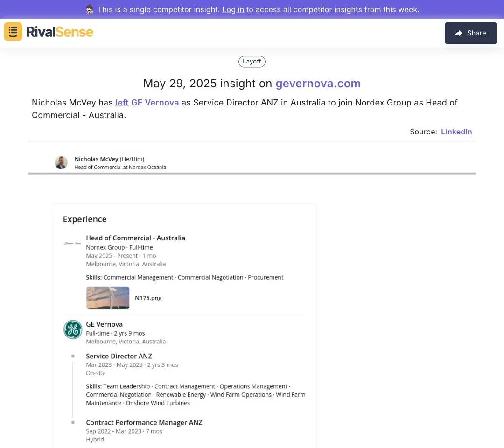Click the Nordex Group company logo
Viewport: 504px width, 448px height.
72,243
